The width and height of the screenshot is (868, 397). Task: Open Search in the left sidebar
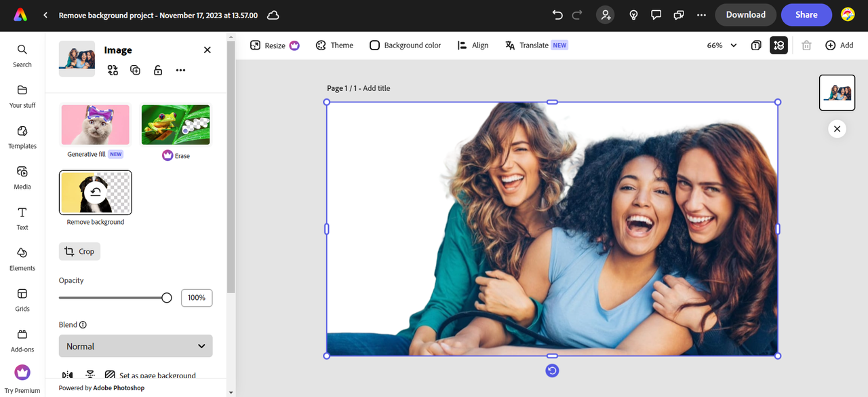pos(22,56)
